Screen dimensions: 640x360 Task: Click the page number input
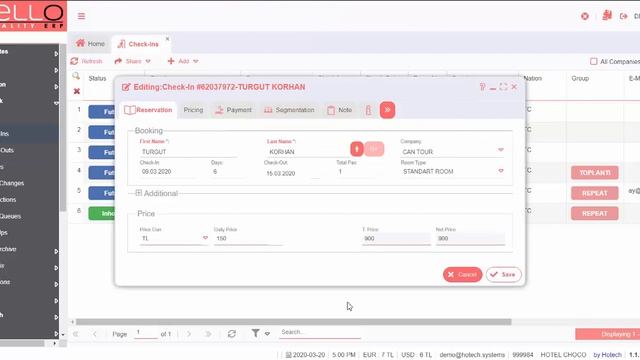(146, 333)
